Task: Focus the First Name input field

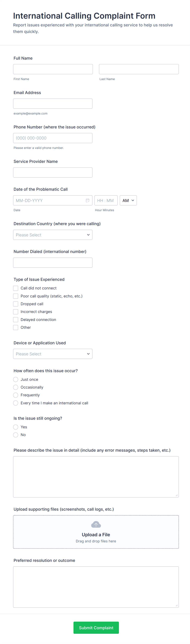Action: pyautogui.click(x=53, y=69)
